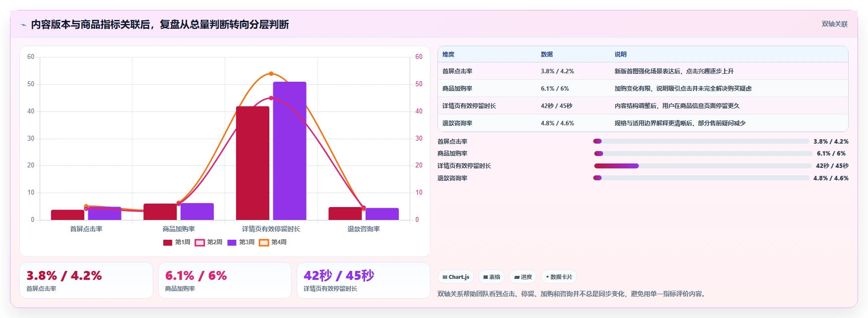Click the 详情页有效停留时长 progress bar
Image resolution: width=868 pixels, height=318 pixels.
[x=703, y=166]
